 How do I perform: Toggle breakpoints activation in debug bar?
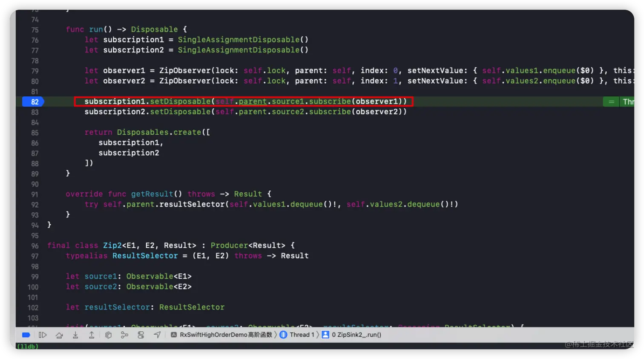(x=26, y=335)
